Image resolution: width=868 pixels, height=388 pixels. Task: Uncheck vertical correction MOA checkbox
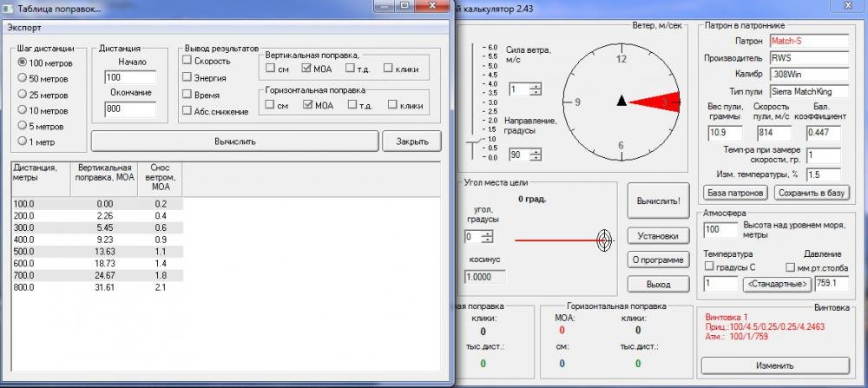pos(306,69)
